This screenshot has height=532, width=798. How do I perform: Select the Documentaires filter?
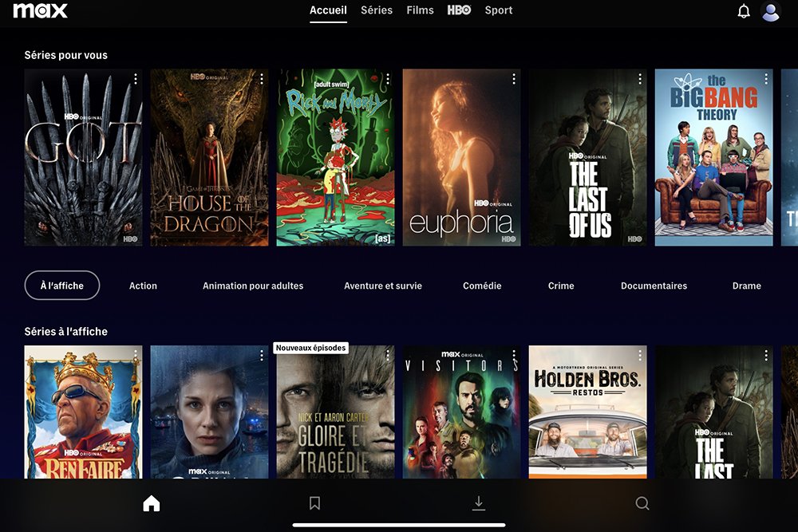(654, 286)
